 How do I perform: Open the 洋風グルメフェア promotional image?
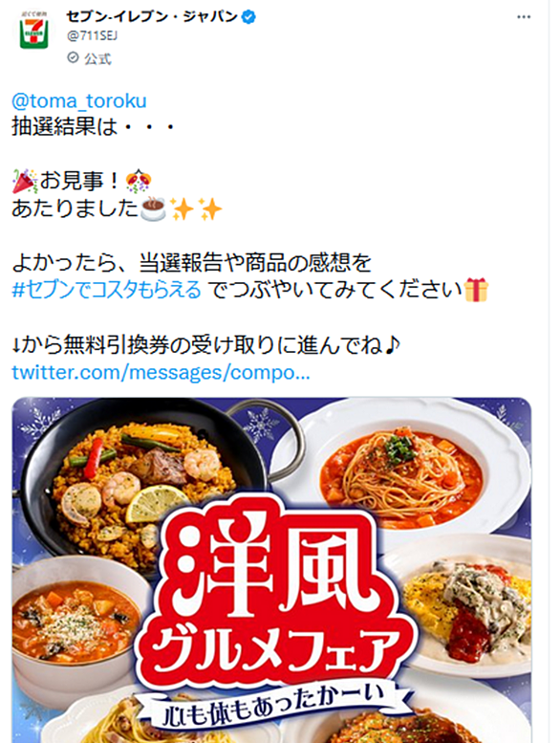click(271, 570)
